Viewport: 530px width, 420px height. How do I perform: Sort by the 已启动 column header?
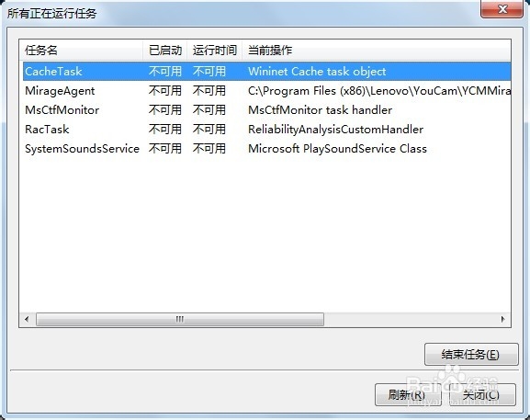coord(165,51)
